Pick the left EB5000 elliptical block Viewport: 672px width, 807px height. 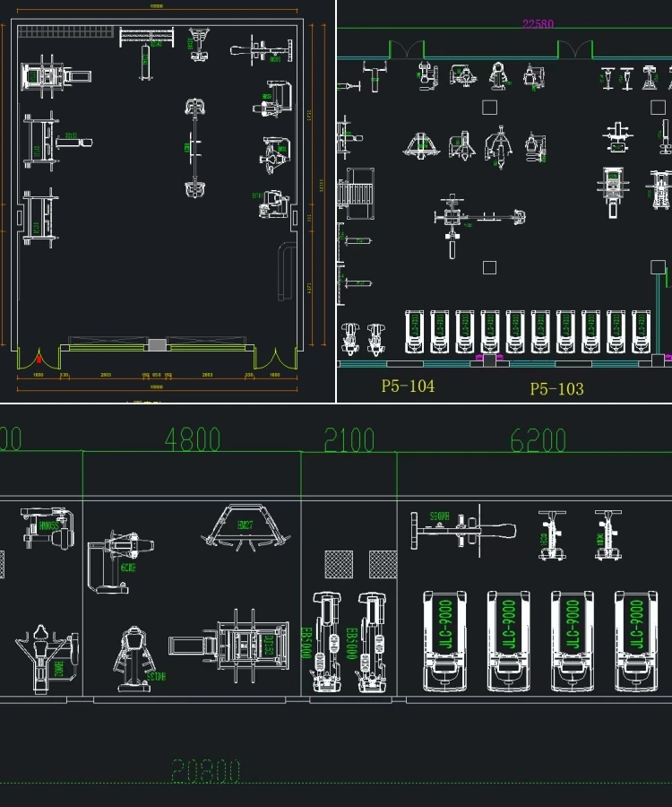click(x=326, y=642)
